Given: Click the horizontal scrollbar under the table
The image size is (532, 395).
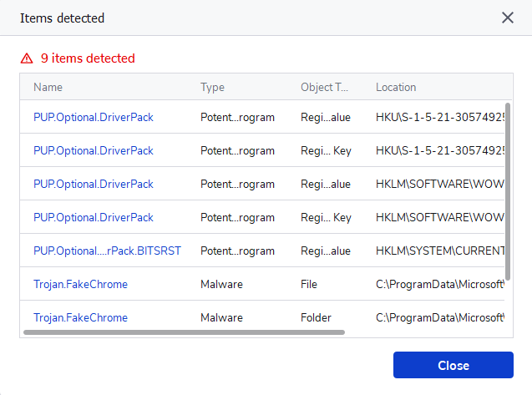Looking at the screenshot, I should coord(184,332).
